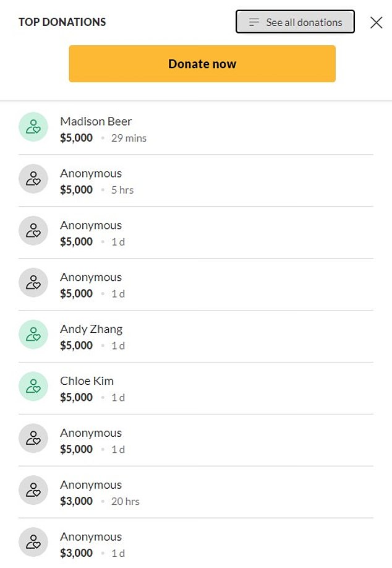Click the gray avatar in the last donation row
392x568 pixels.
[33, 543]
